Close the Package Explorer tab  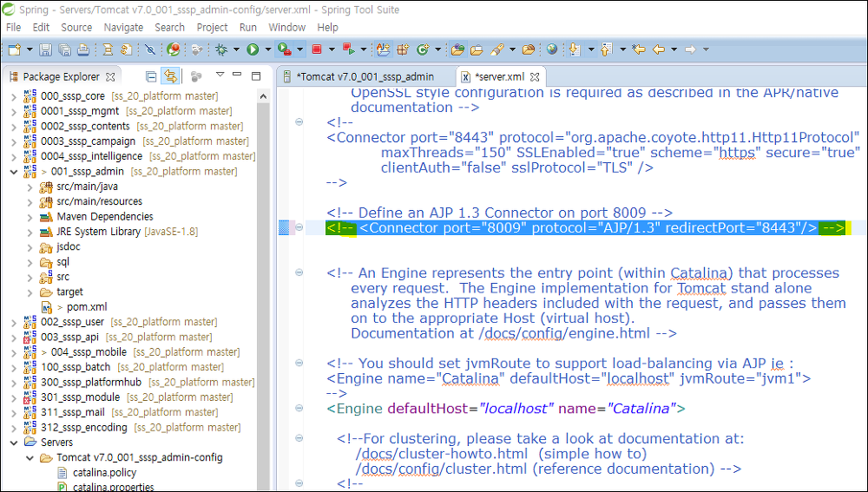tap(110, 77)
